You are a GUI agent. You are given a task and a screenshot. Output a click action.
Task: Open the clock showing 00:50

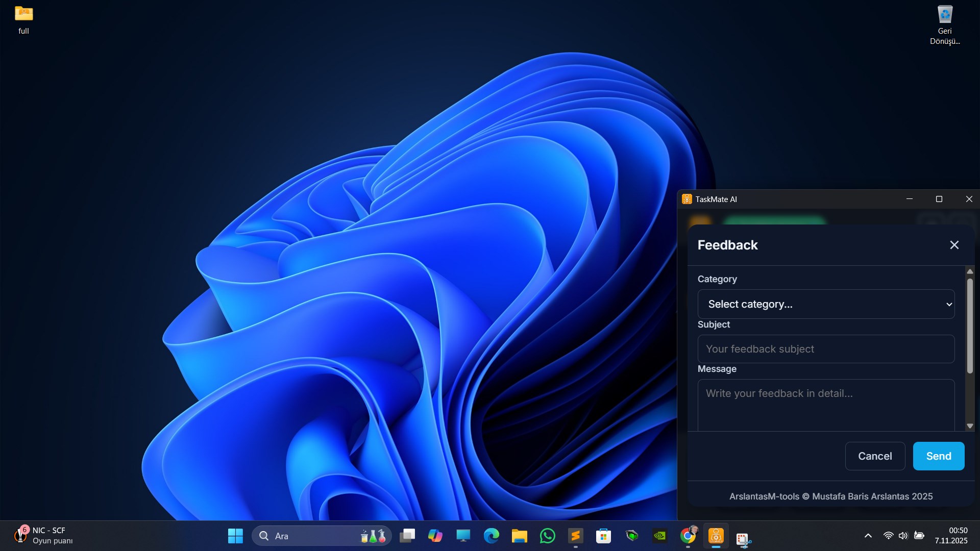click(x=951, y=536)
